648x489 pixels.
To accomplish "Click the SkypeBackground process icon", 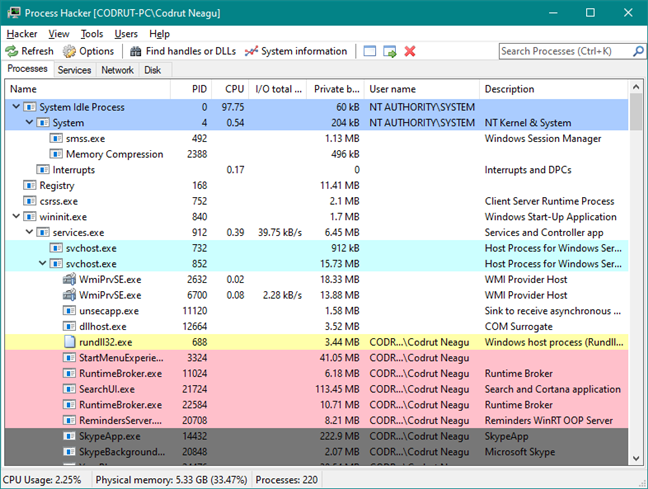I will pyautogui.click(x=69, y=452).
